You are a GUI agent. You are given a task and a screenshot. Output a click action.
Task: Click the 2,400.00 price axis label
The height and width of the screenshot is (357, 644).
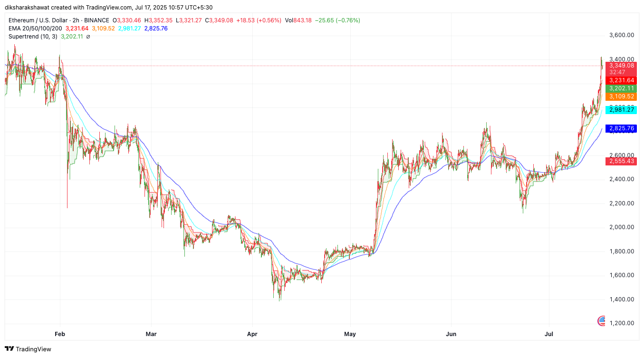coord(622,179)
